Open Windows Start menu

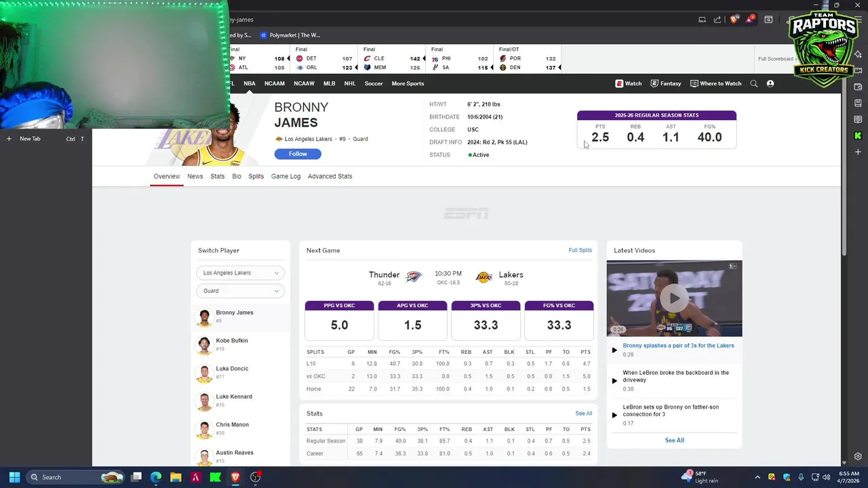click(x=14, y=477)
